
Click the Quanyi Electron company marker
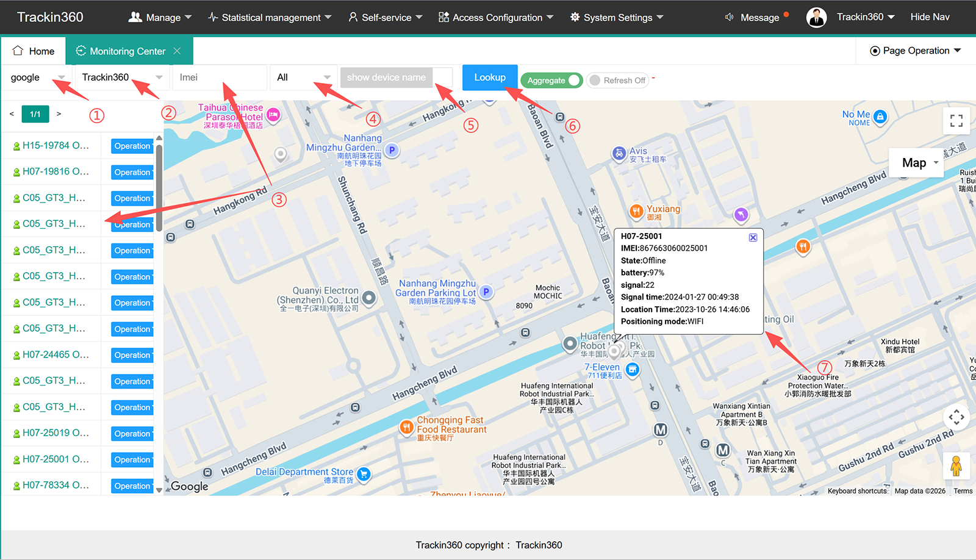368,298
